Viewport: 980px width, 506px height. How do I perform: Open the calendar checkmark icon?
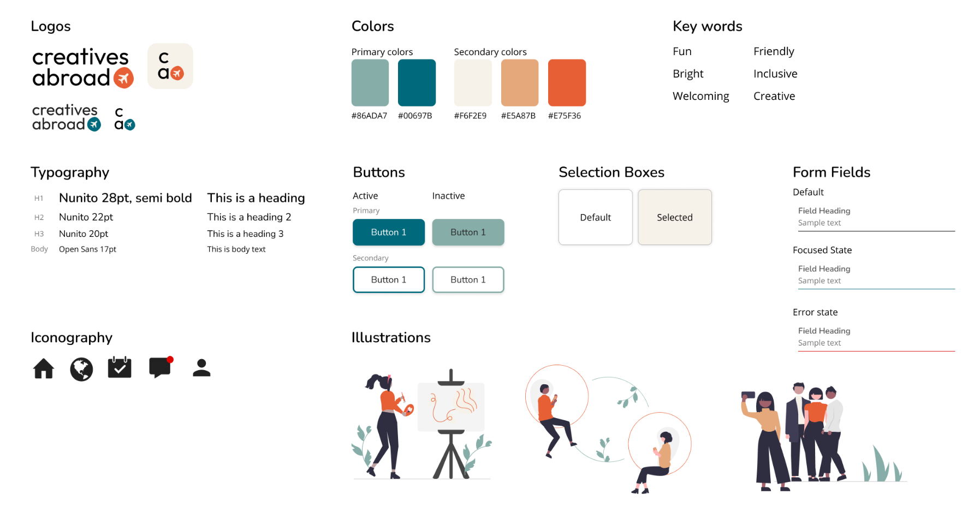click(120, 367)
